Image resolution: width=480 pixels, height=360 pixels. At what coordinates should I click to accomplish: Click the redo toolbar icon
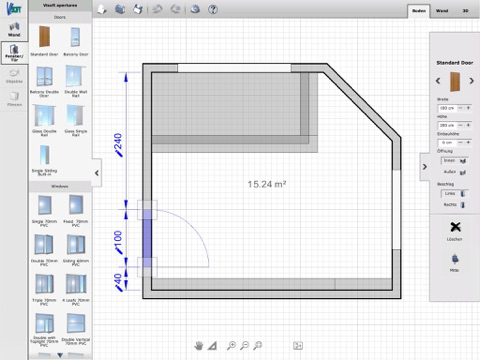[176, 9]
